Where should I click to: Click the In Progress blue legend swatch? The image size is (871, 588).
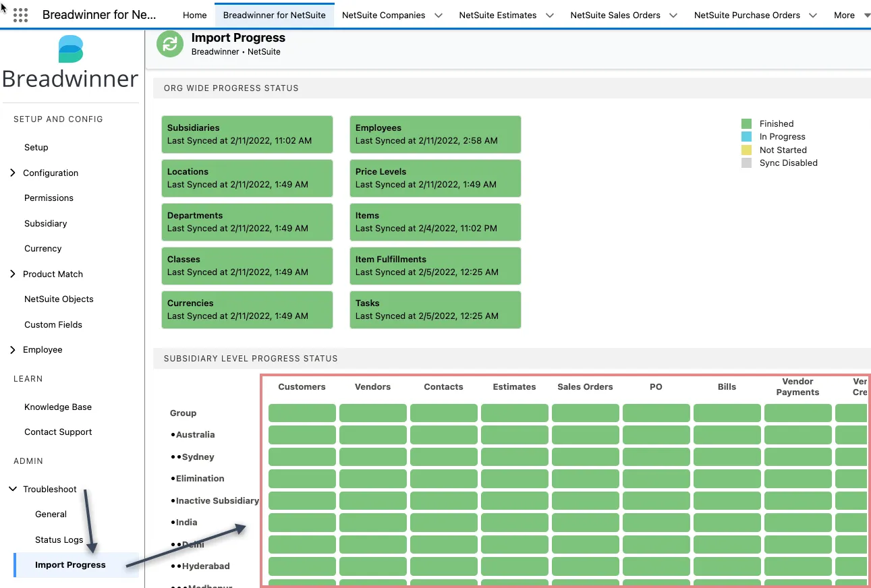pyautogui.click(x=746, y=136)
